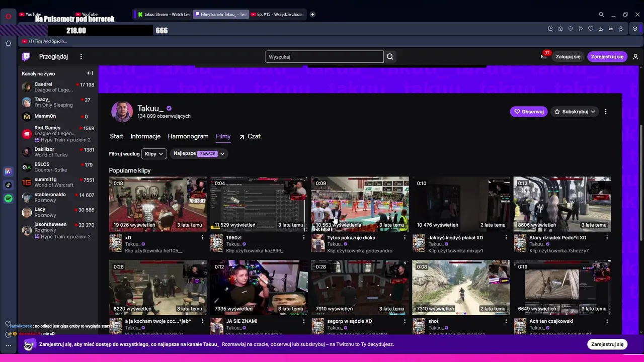Open Opera bookmarks star in sidebar
644x362 pixels.
coord(9,43)
